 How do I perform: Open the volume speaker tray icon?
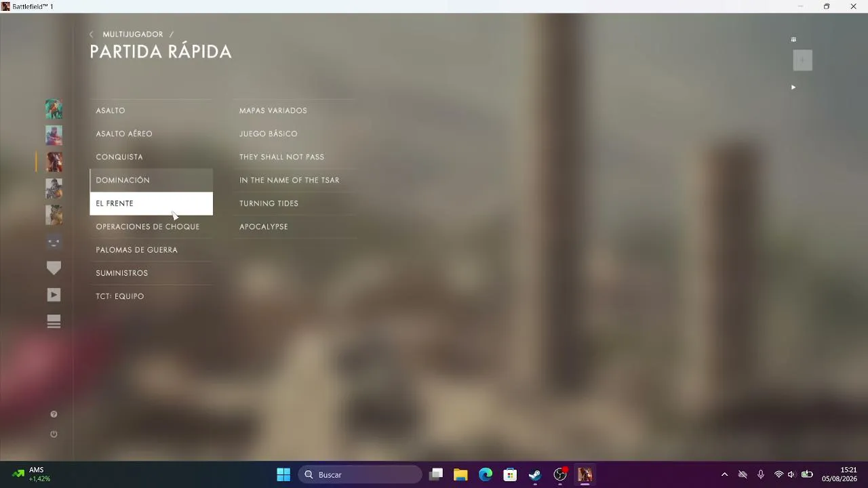(x=791, y=474)
